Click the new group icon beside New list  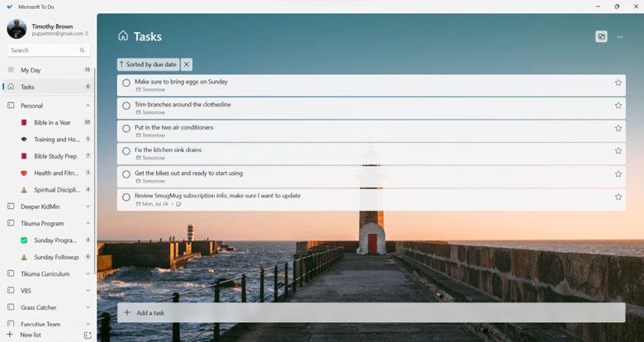point(88,335)
